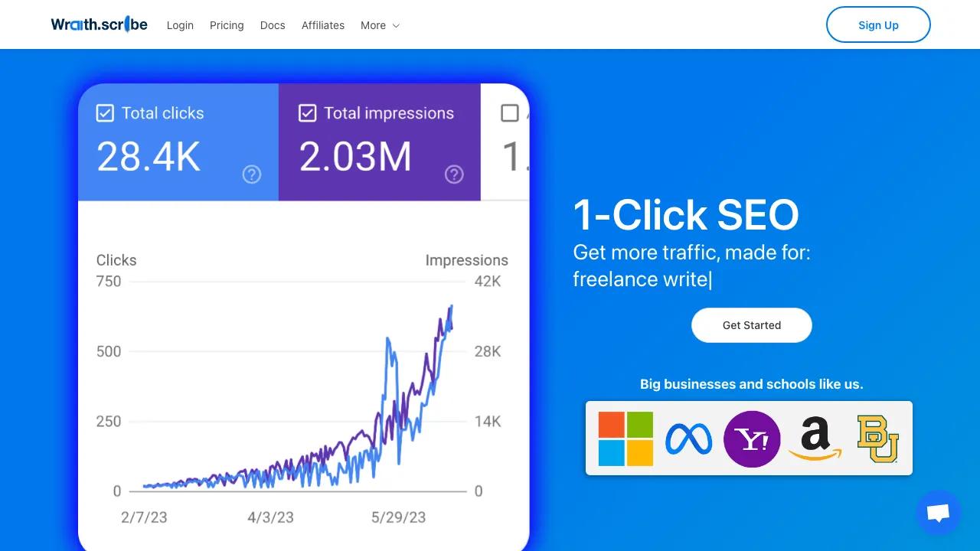Click the Meta logo icon
This screenshot has height=551, width=980.
click(688, 439)
